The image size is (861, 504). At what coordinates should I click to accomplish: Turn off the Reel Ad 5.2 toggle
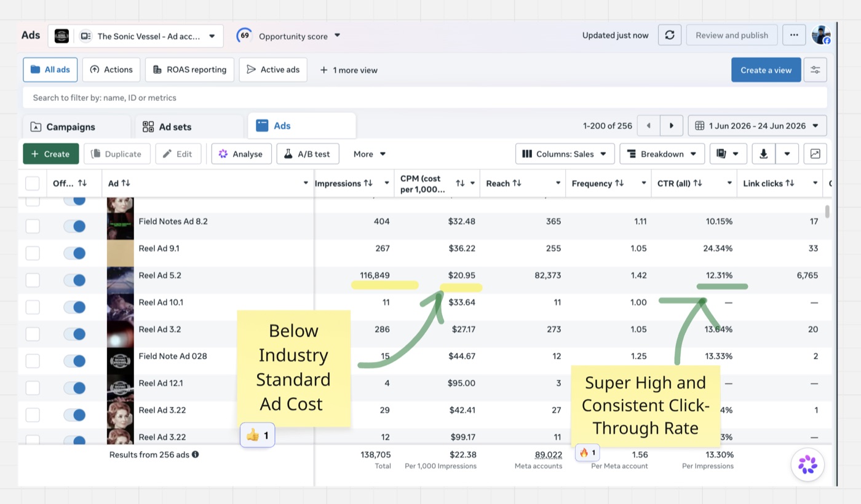coord(74,280)
